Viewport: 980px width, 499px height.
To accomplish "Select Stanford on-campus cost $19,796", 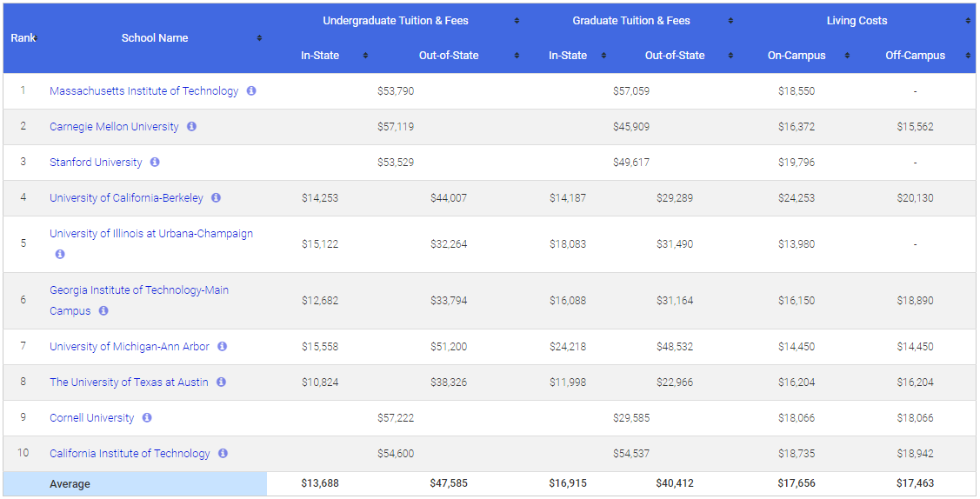I will click(797, 163).
